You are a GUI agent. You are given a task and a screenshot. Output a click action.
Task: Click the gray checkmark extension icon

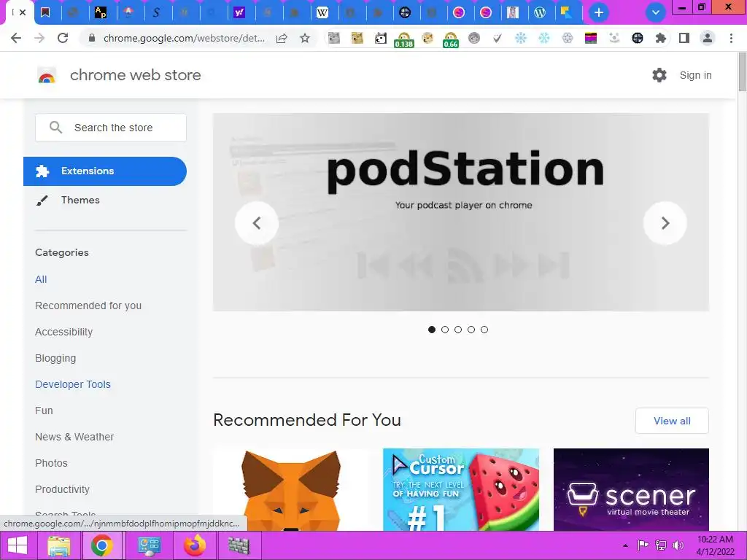tap(497, 38)
